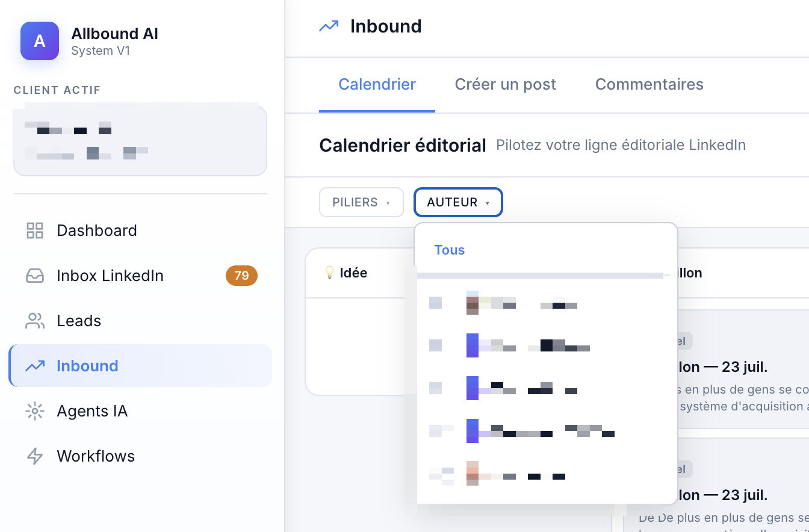Switch to the Créer un post tab
The width and height of the screenshot is (809, 532).
click(x=506, y=84)
